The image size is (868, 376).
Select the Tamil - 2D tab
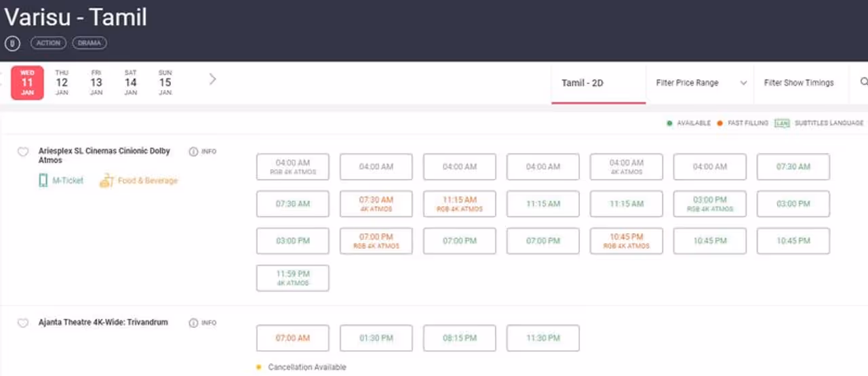[x=583, y=83]
